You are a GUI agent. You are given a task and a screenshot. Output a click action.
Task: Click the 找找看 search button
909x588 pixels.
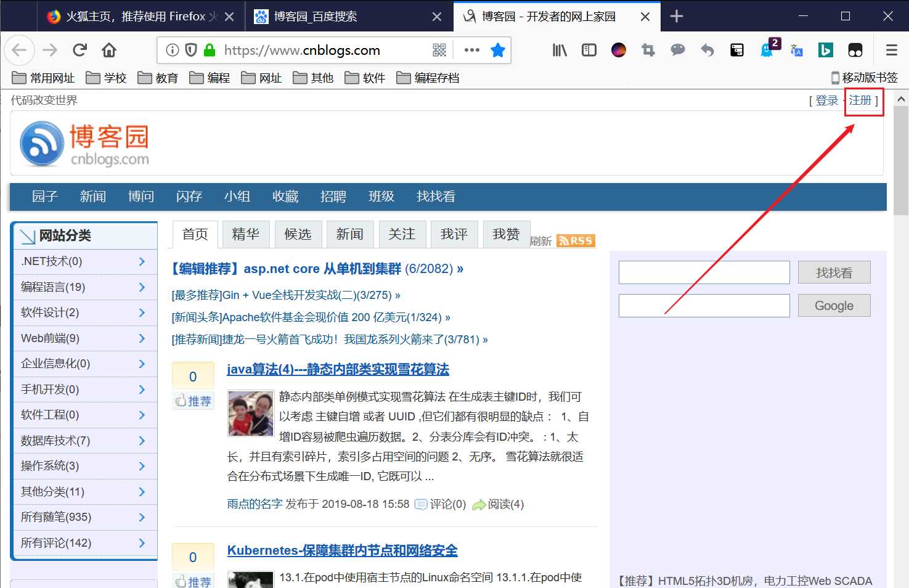(x=834, y=272)
